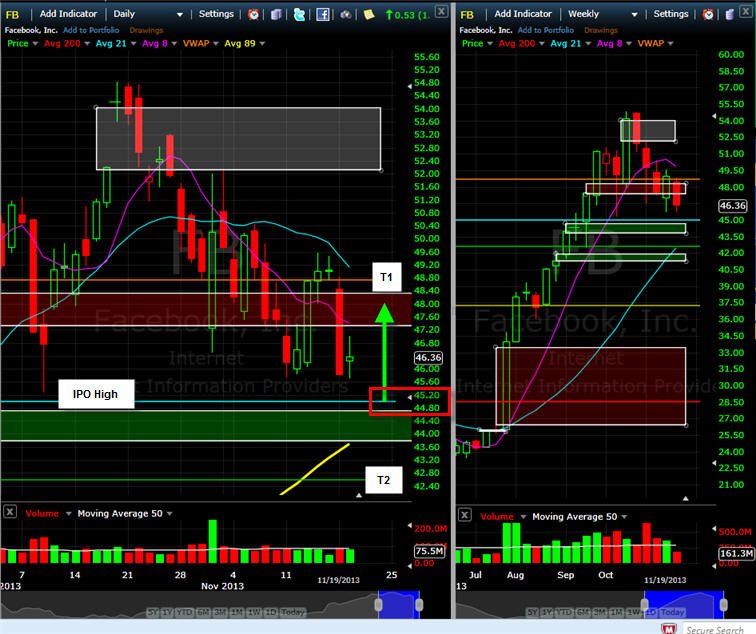Click Add to Portfolio link on the daily chart
The image size is (756, 634).
click(x=91, y=30)
